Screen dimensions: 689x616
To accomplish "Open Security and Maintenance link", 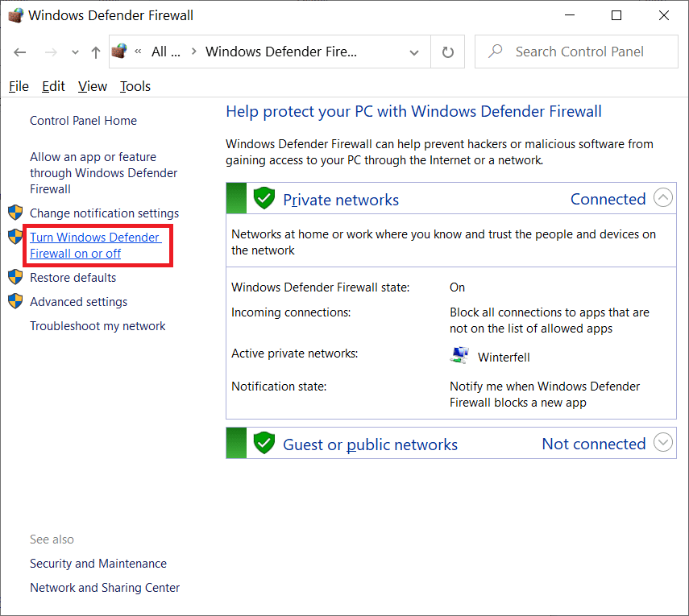I will [98, 564].
